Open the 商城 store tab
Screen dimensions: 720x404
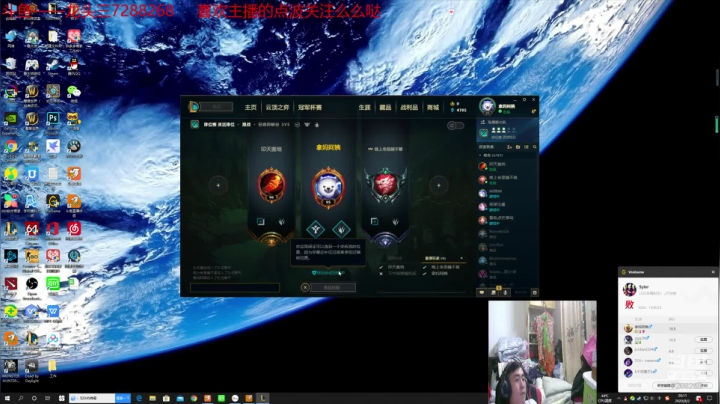(433, 107)
